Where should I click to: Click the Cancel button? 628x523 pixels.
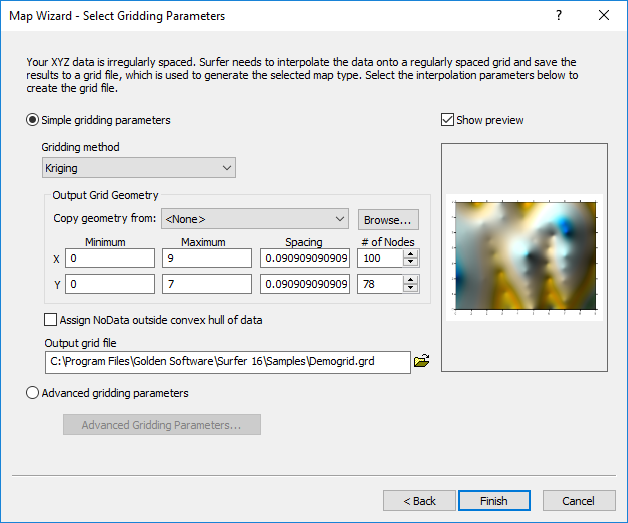pyautogui.click(x=579, y=501)
